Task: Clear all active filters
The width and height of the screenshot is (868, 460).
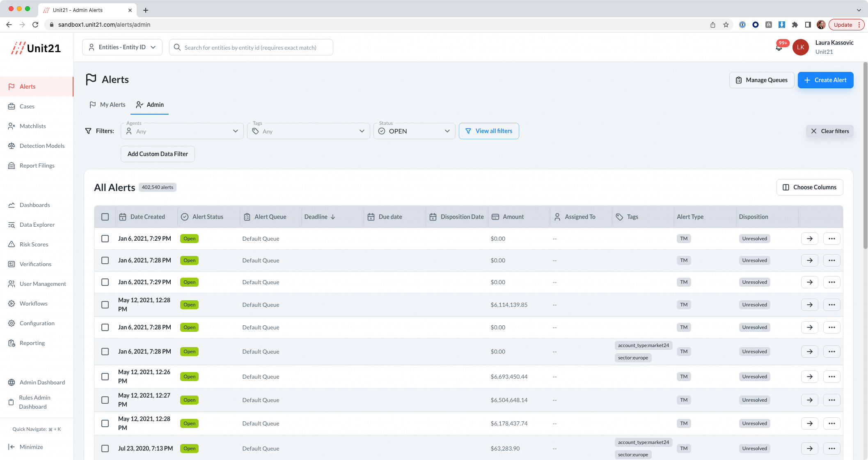Action: pos(830,131)
